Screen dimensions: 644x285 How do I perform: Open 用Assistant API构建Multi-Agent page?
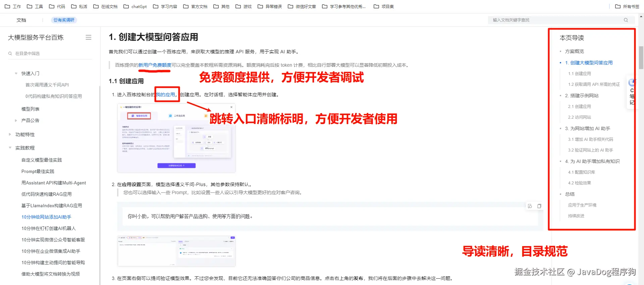54,183
